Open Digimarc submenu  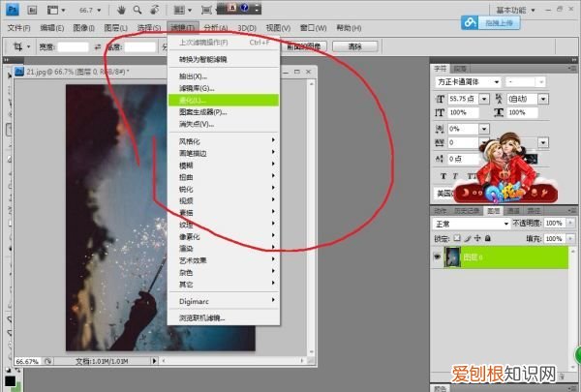coord(224,301)
